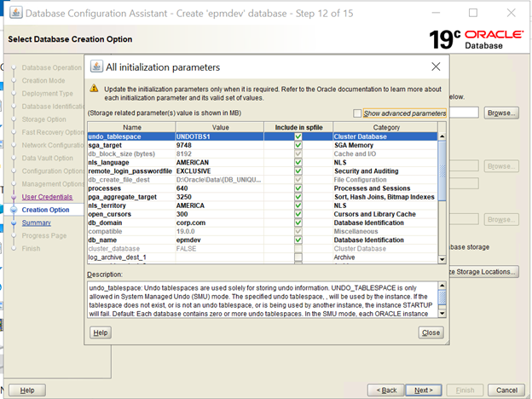Click the parameter table vertical scrollbar thumb
Image resolution: width=532 pixels, height=399 pixels.
point(442,171)
